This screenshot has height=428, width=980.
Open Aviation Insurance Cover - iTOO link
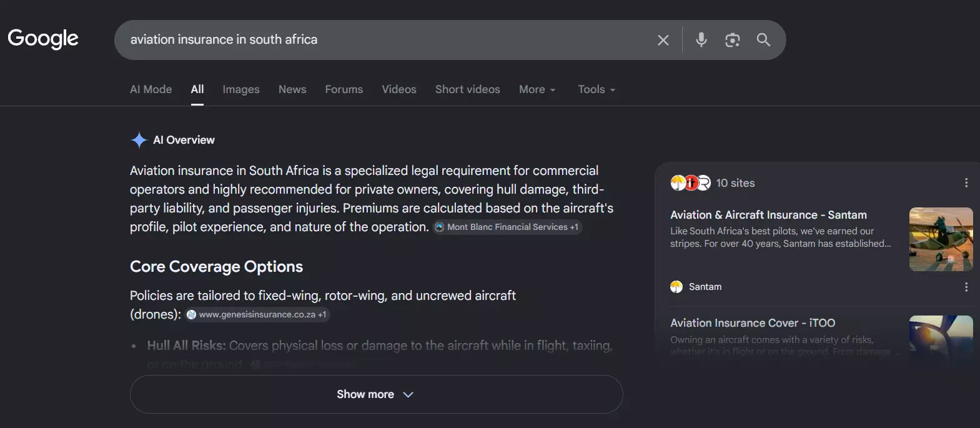click(x=753, y=323)
